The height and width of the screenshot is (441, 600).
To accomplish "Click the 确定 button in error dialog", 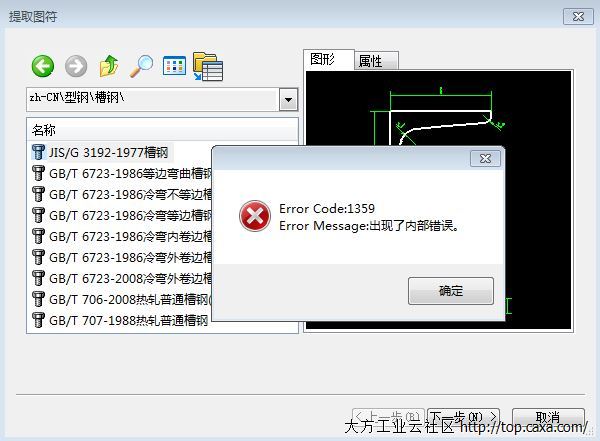I will pyautogui.click(x=451, y=291).
